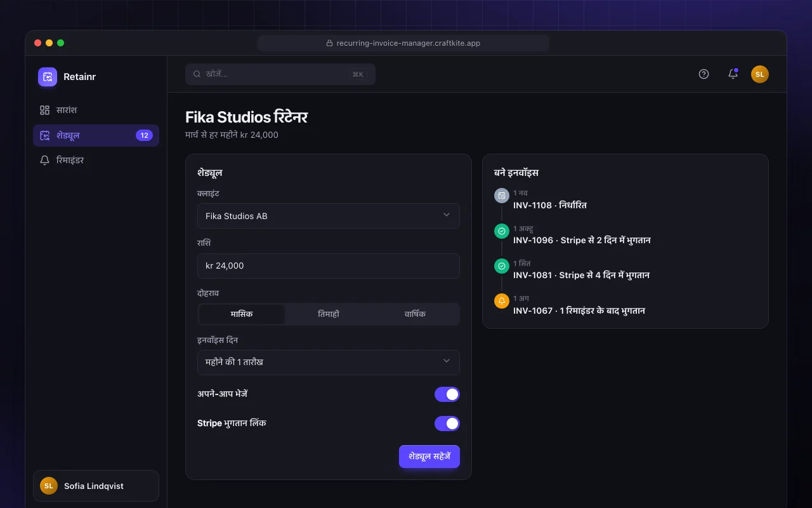Go to शेड्यूल in sidebar

click(96, 135)
